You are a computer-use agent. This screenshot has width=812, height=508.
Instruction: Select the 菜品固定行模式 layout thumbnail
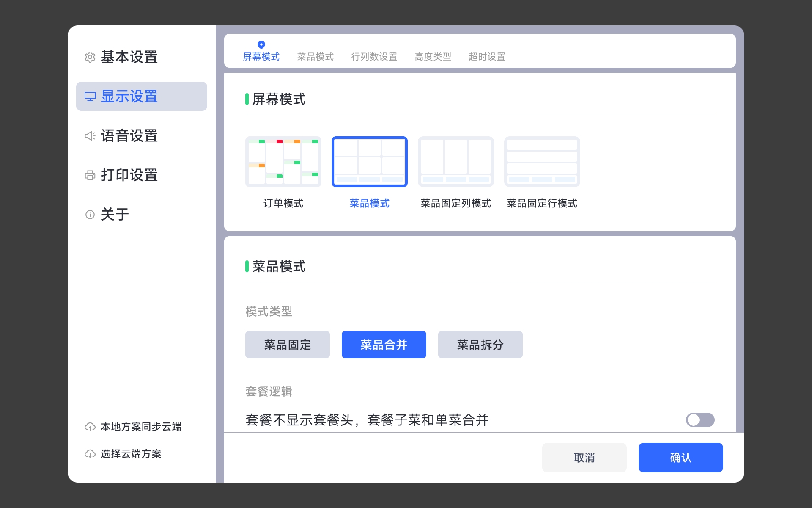[x=542, y=162]
